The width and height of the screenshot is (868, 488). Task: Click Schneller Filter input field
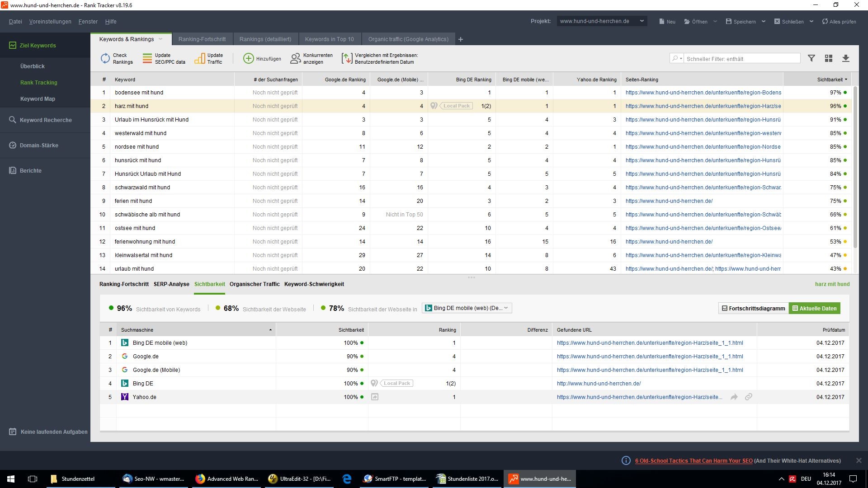tap(742, 59)
